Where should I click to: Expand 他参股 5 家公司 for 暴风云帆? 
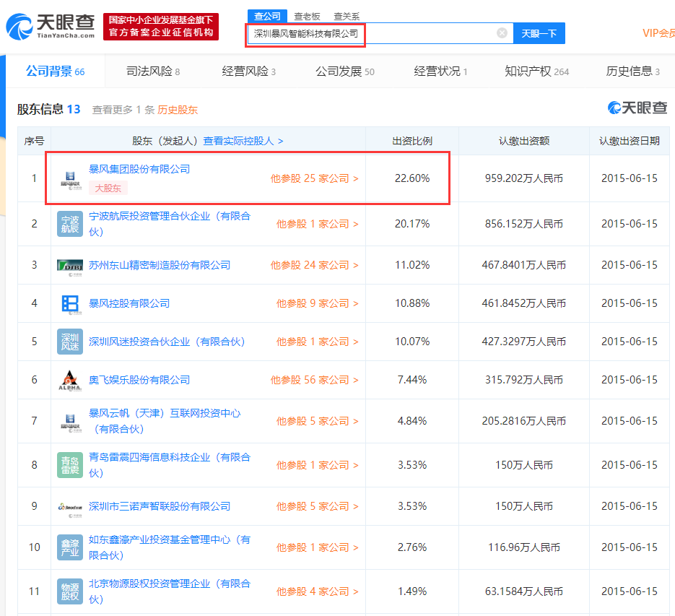[x=317, y=421]
